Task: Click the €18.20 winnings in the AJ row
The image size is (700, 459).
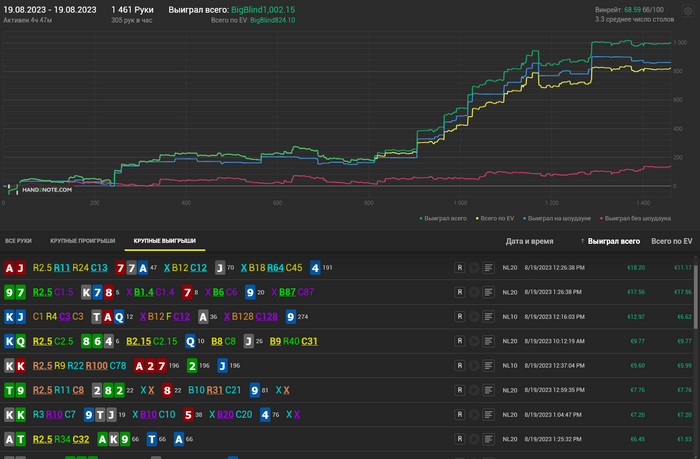Action: coord(636,268)
